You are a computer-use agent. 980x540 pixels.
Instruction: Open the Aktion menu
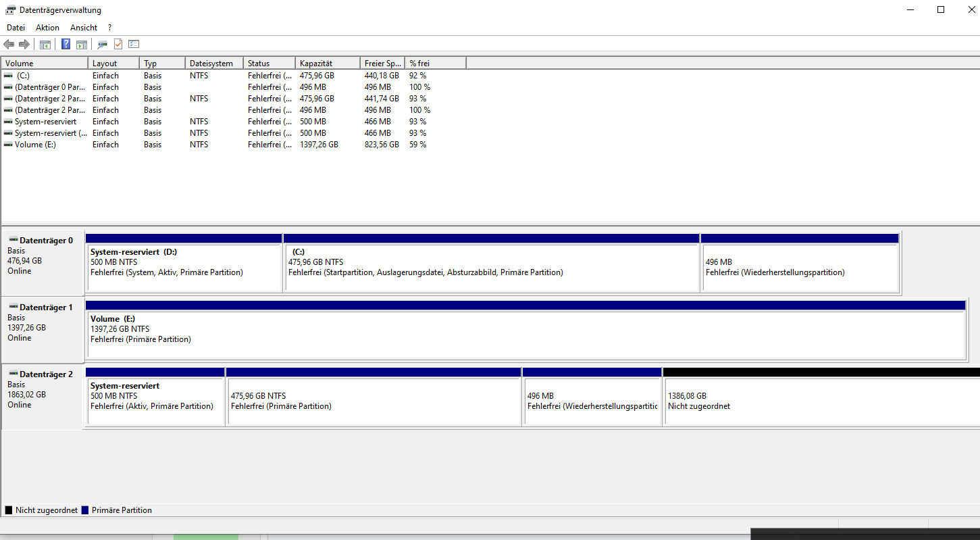(x=47, y=27)
